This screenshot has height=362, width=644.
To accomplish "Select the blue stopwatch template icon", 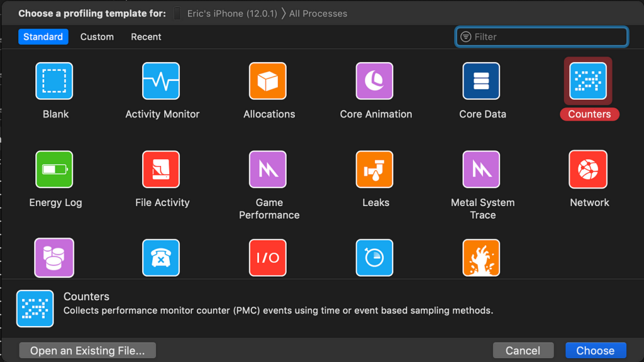I will coord(375,258).
